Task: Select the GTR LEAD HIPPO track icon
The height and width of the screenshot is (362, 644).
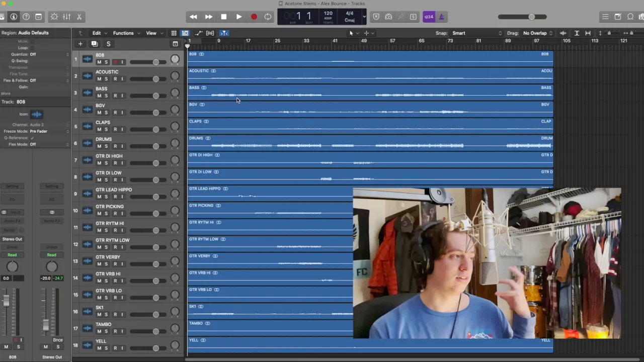Action: point(87,194)
